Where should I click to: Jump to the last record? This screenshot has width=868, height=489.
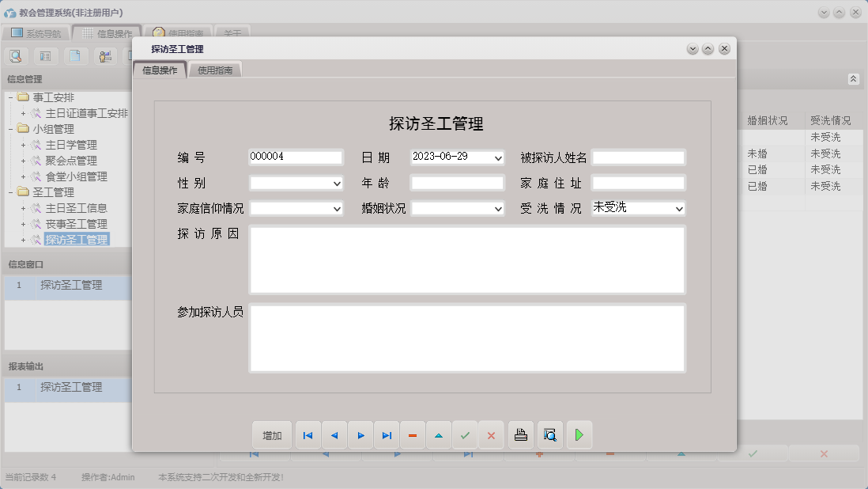pyautogui.click(x=386, y=434)
